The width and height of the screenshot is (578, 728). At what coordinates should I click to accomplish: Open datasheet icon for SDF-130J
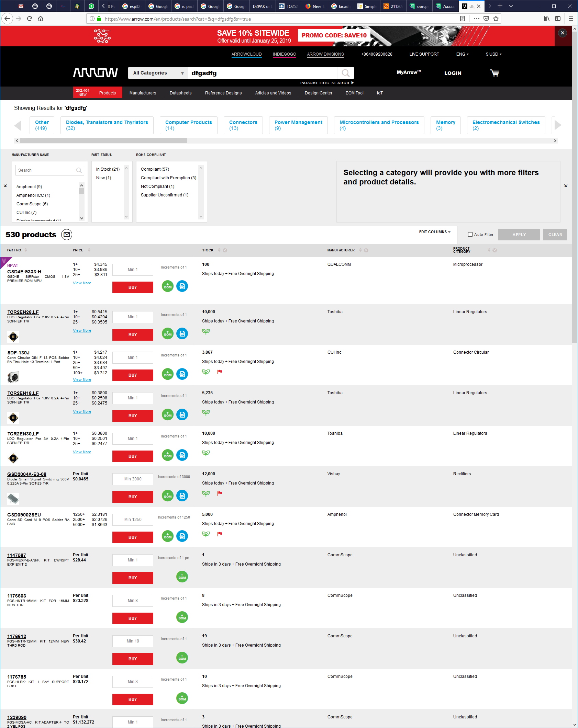tap(182, 374)
